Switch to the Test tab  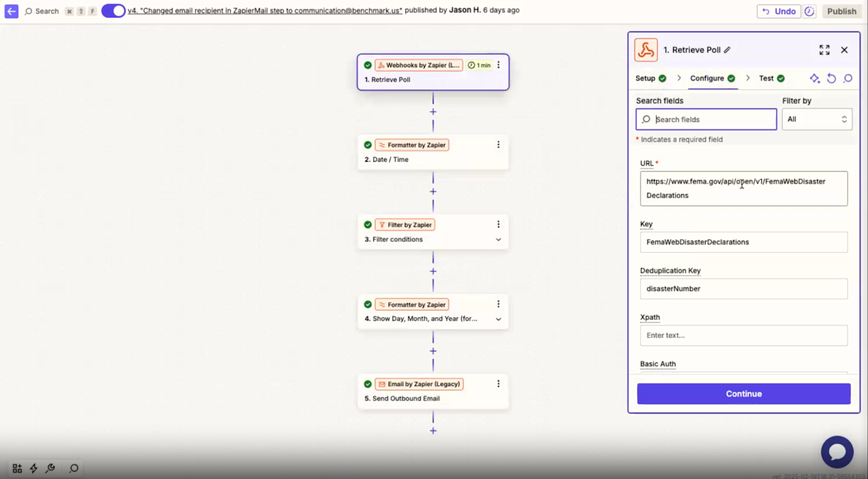(x=772, y=79)
